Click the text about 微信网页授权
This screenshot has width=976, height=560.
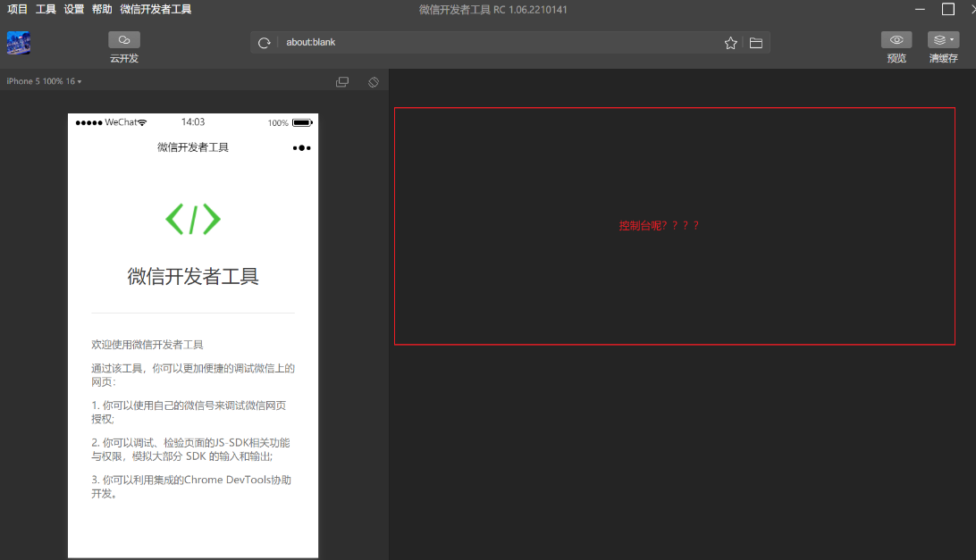pyautogui.click(x=189, y=412)
